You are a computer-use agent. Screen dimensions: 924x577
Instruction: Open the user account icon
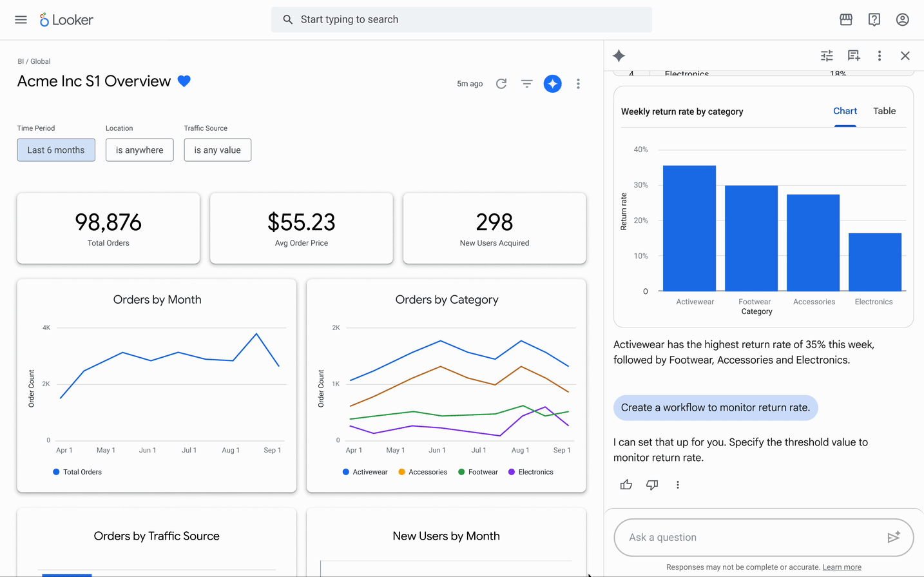point(903,20)
